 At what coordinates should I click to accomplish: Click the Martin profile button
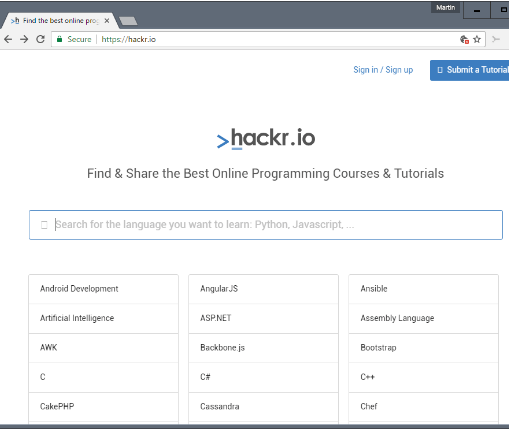point(446,7)
